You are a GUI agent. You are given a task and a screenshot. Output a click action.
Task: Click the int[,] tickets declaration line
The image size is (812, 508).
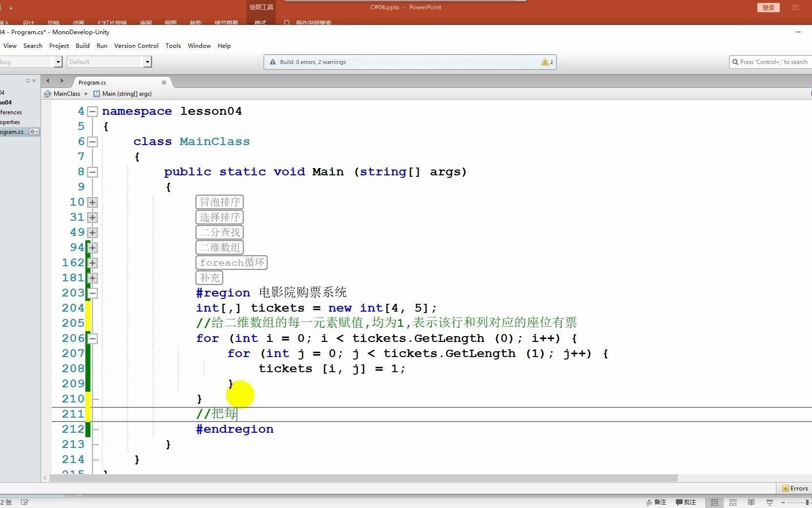pyautogui.click(x=316, y=308)
